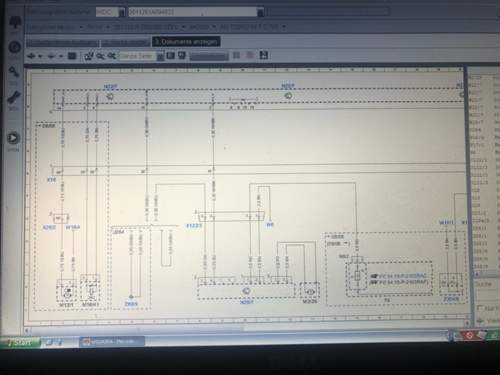The height and width of the screenshot is (375, 500).
Task: Open the vehicle icon in the left sidebar
Action: tap(14, 23)
